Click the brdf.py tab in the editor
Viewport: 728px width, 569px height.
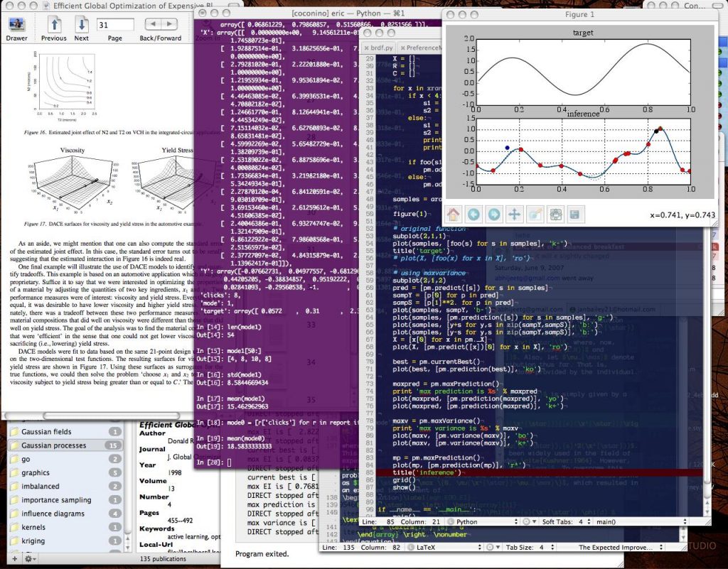pyautogui.click(x=379, y=48)
